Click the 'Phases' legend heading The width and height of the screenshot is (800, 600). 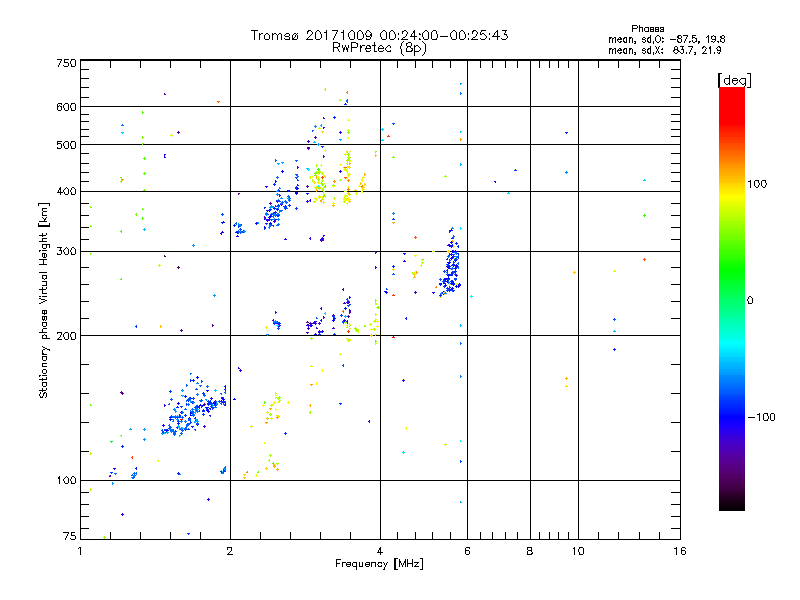point(647,29)
